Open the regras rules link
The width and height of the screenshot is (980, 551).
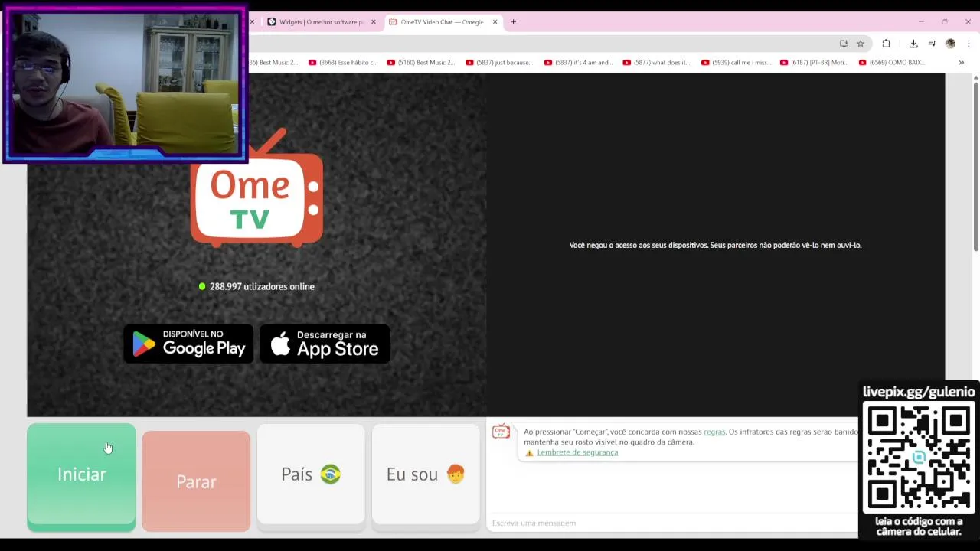click(714, 432)
